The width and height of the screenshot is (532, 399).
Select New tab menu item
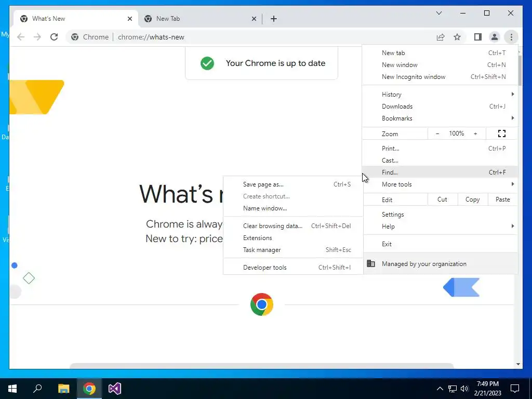click(440, 53)
